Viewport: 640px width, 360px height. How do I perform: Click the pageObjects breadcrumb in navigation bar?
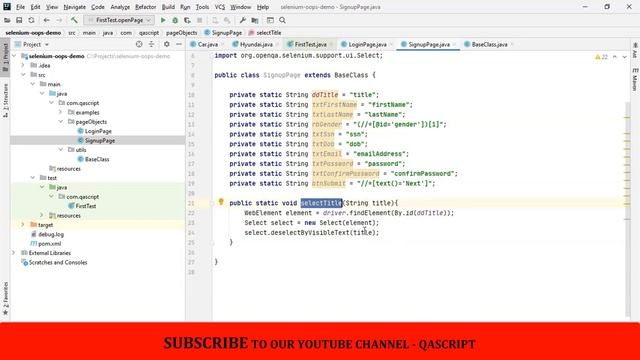182,33
